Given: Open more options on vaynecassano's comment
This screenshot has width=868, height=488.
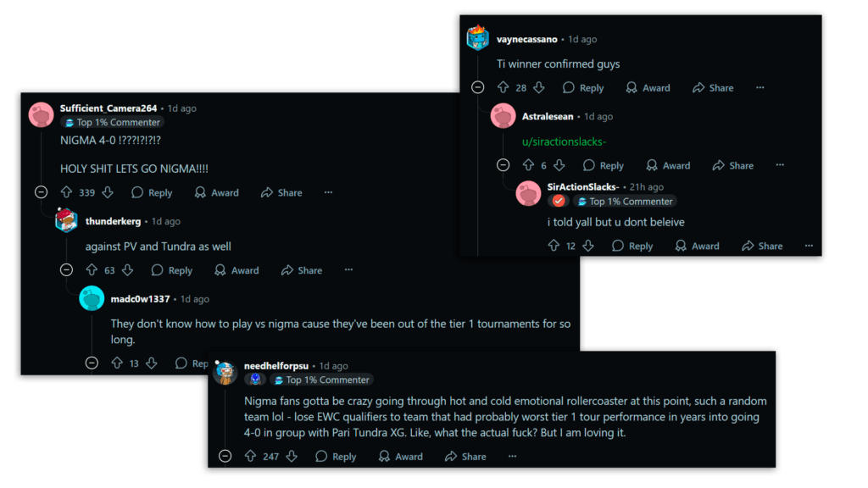Looking at the screenshot, I should 759,87.
